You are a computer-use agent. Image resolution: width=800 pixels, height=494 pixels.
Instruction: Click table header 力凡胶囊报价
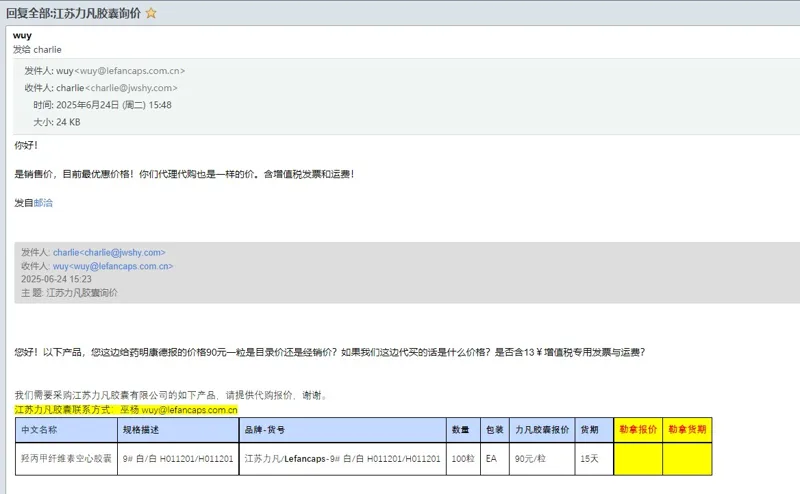pos(542,430)
